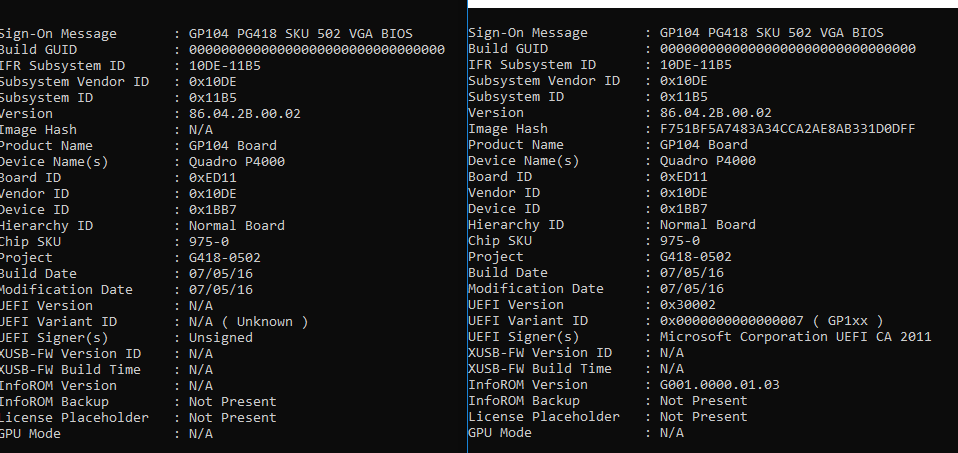Click the UEFI Version N/A value in the left window
This screenshot has width=958, height=453.
pos(201,306)
